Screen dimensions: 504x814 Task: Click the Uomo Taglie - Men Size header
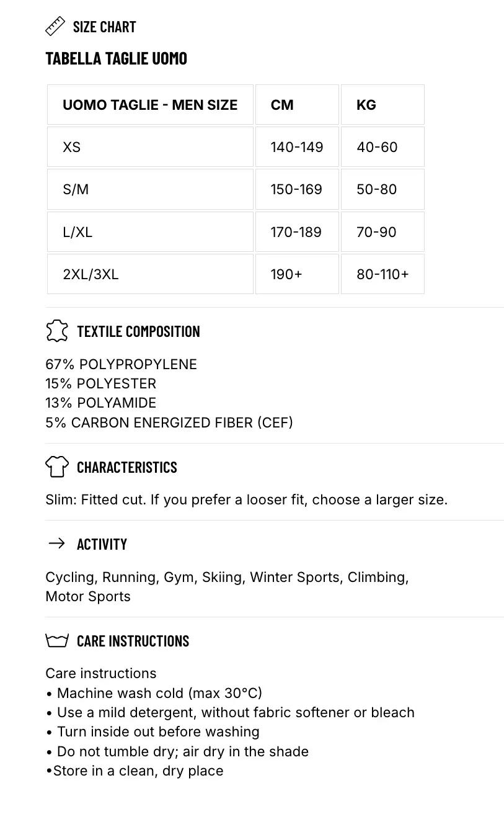[150, 105]
